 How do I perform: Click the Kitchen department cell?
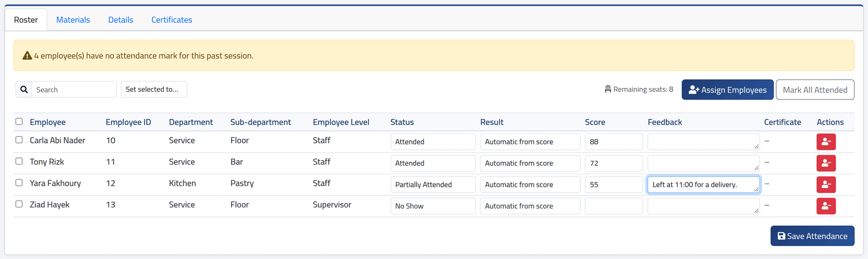182,183
